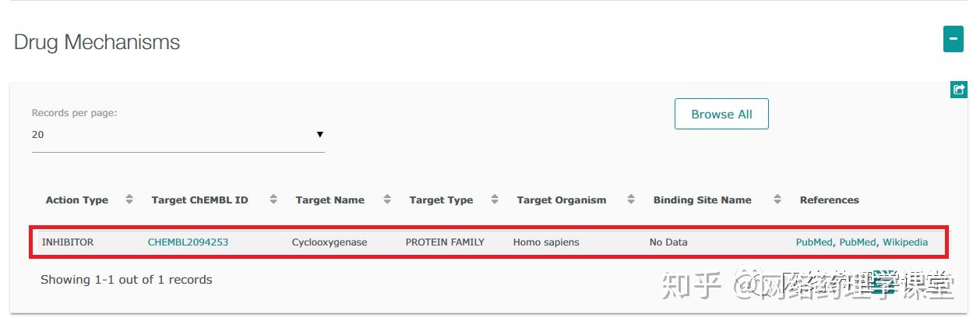Sort by Target Name column
The image size is (980, 325).
coord(387,200)
